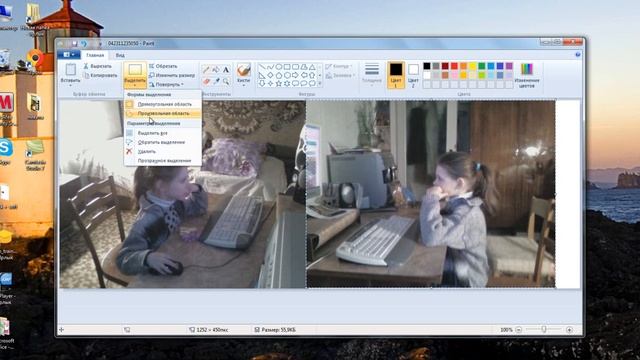
Task: Open Customize Quick Access Toolbar arrow
Action: [x=99, y=43]
